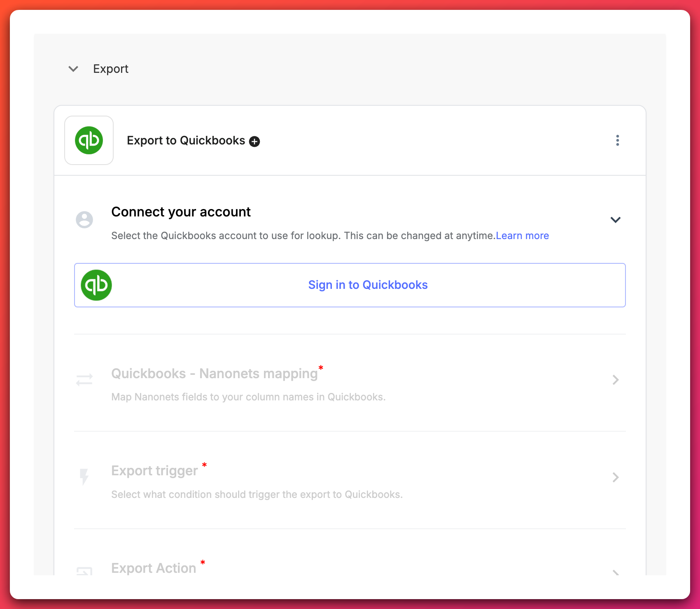Click the user avatar beside Connect your account

point(84,220)
